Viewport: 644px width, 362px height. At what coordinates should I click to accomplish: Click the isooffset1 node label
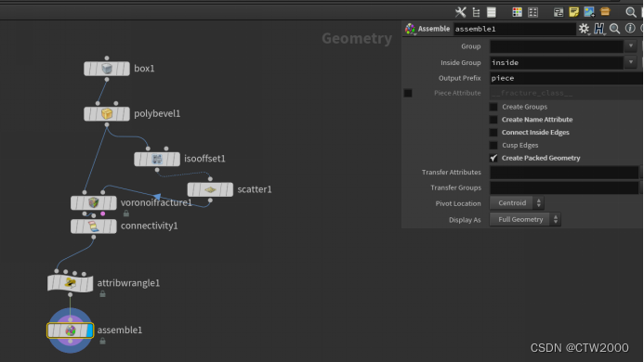point(204,159)
